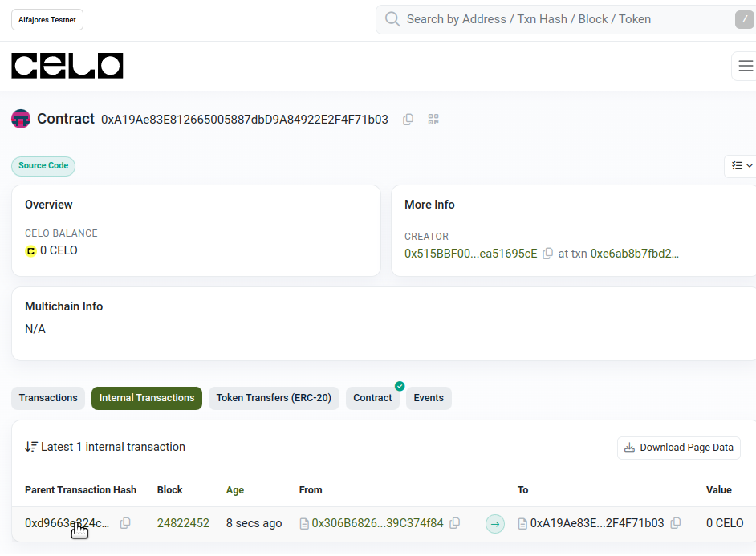Switch to the Events tab
The width and height of the screenshot is (756, 556).
[429, 398]
